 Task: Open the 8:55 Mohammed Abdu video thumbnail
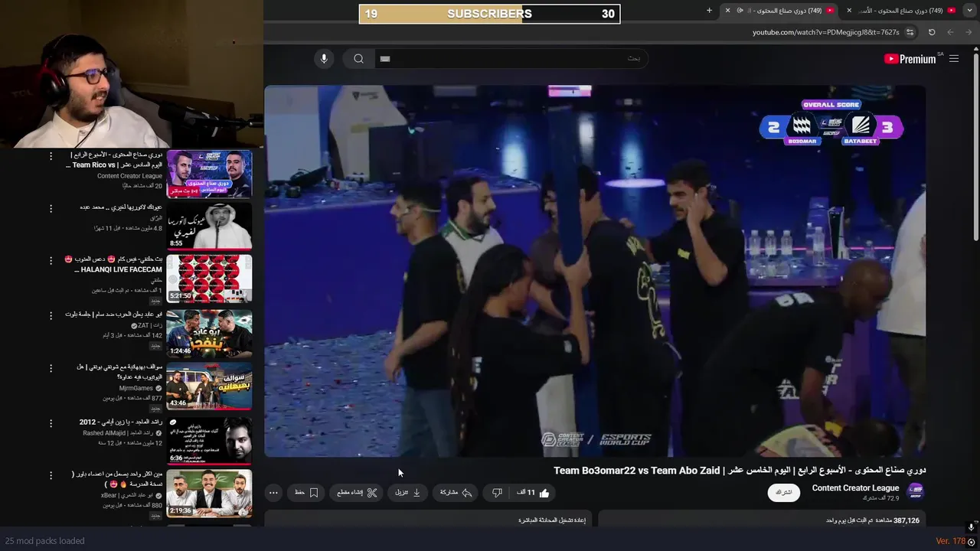tap(209, 227)
